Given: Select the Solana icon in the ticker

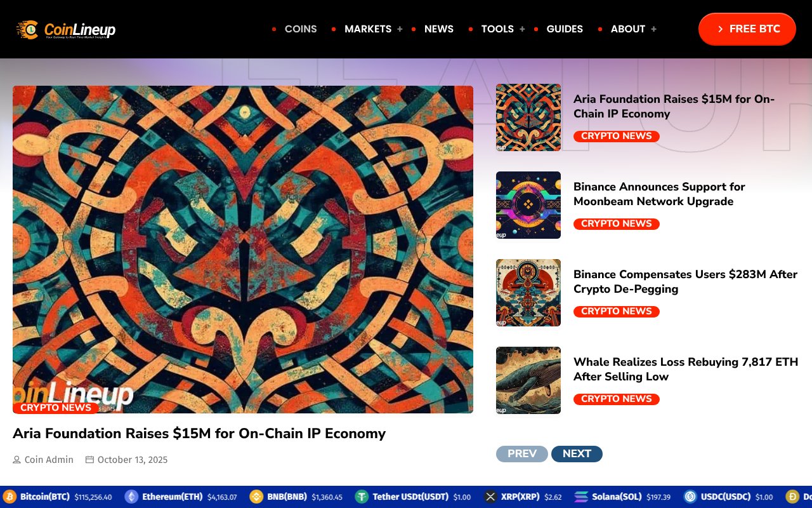Looking at the screenshot, I should click(x=581, y=497).
